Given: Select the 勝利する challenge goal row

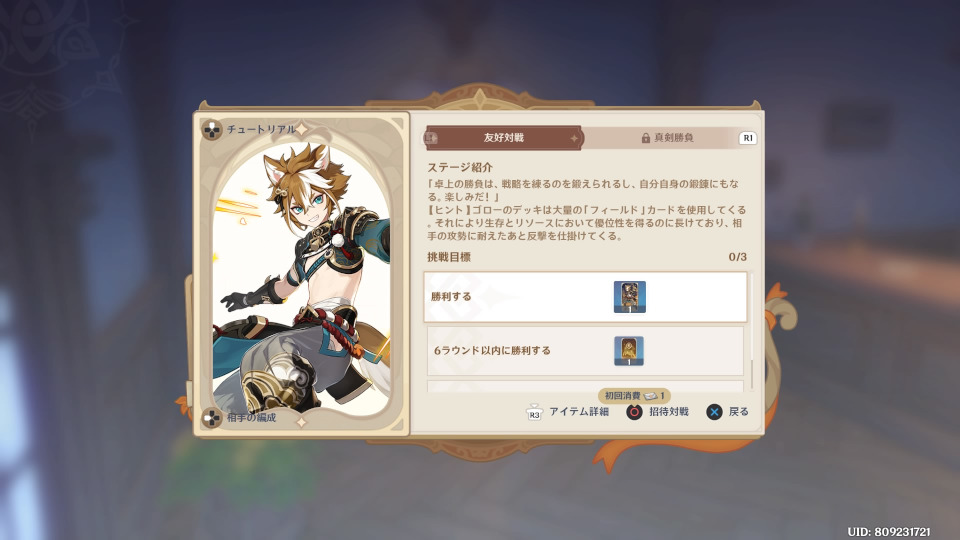Looking at the screenshot, I should point(585,297).
